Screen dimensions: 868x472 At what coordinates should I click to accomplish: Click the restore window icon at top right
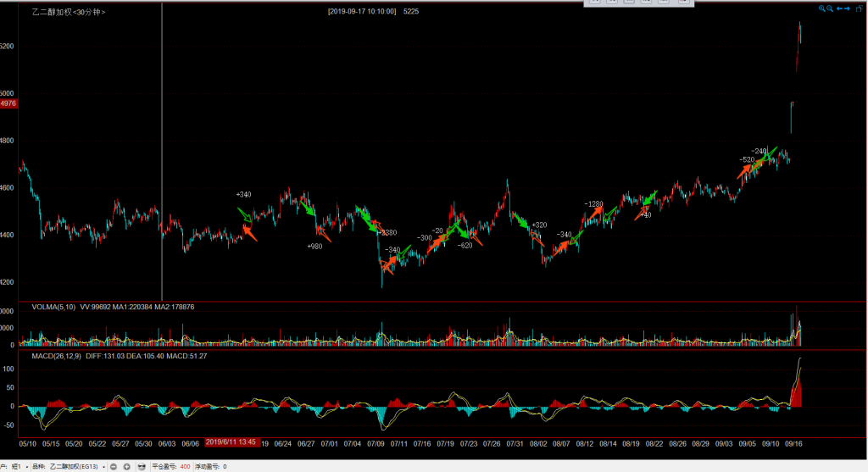(860, 8)
